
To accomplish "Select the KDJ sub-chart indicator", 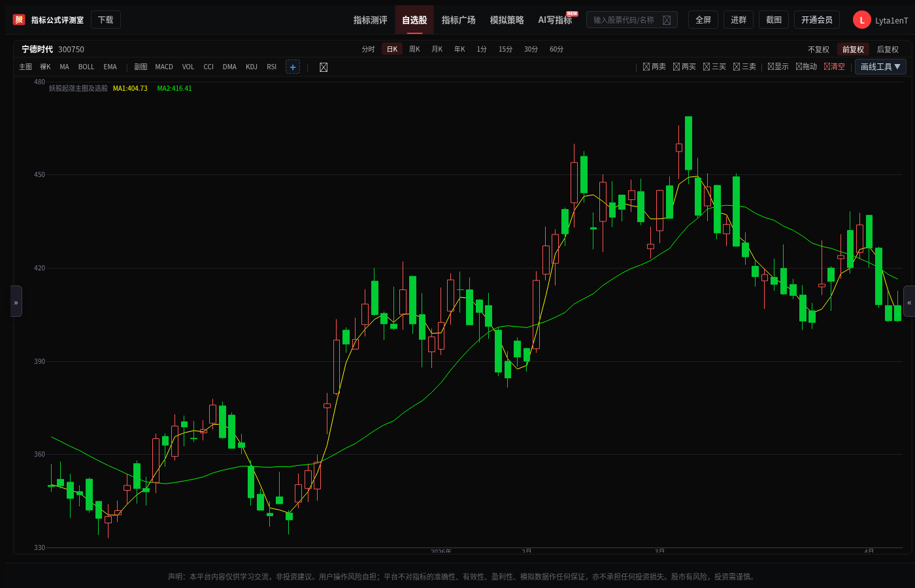I will tap(252, 67).
